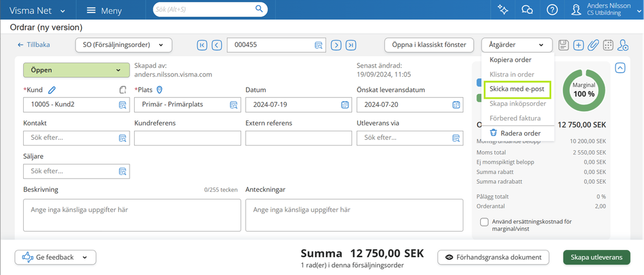Image resolution: width=644 pixels, height=275 pixels.
Task: Open attachments via the paperclip icon
Action: coord(593,44)
